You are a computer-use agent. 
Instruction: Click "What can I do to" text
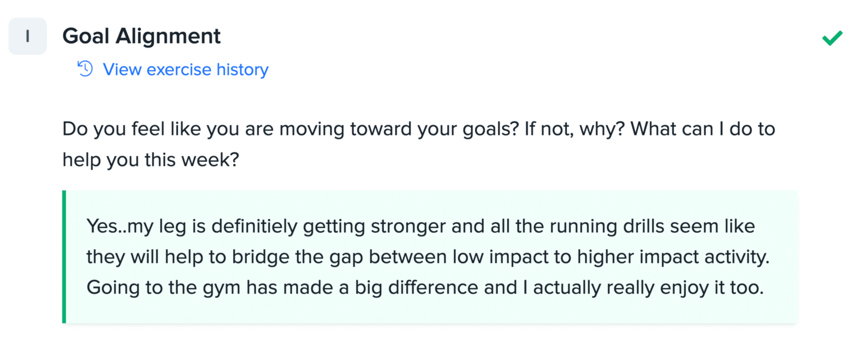pyautogui.click(x=703, y=129)
